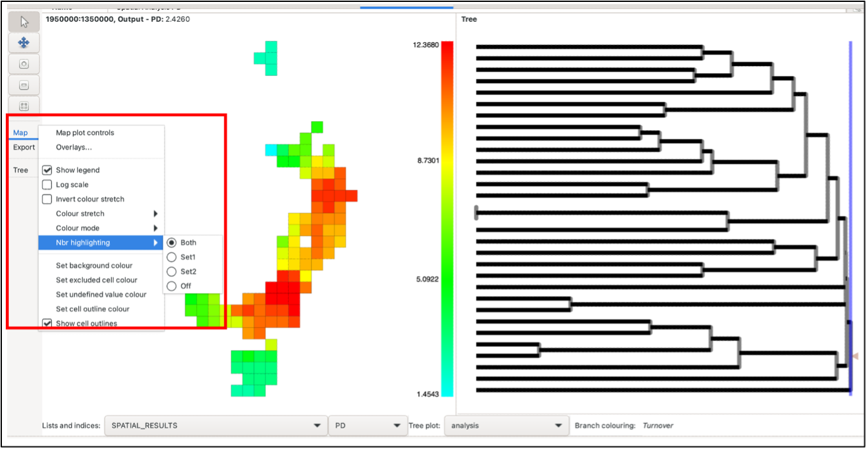Click Set background colour menu entry
This screenshot has height=450, width=868.
94,266
